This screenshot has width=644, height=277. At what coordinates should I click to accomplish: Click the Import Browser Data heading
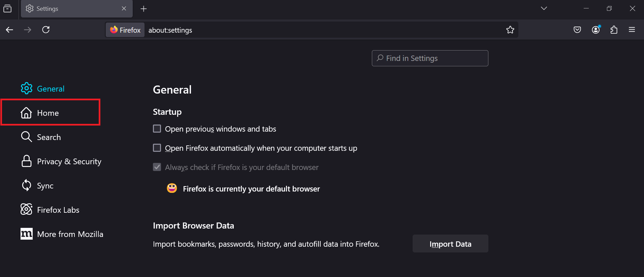click(193, 226)
